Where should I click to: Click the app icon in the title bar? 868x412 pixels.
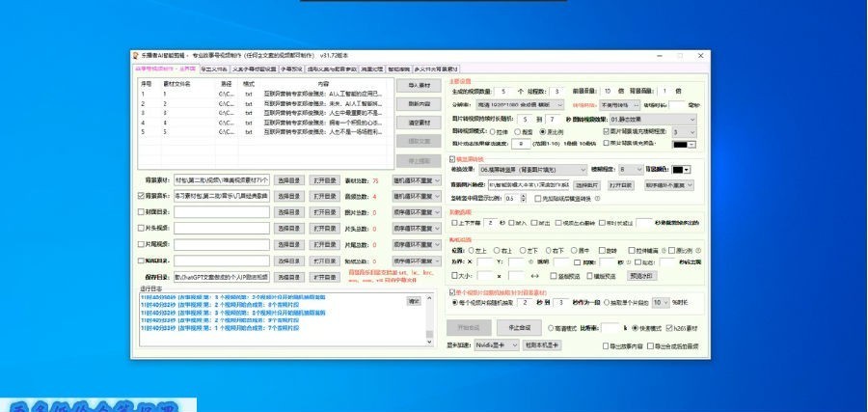click(x=136, y=55)
